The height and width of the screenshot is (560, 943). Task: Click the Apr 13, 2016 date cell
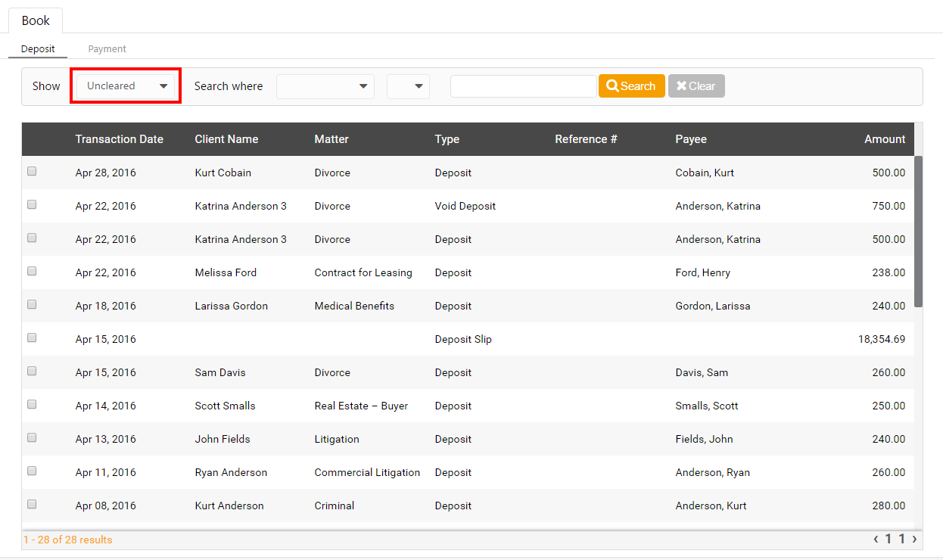tap(106, 439)
